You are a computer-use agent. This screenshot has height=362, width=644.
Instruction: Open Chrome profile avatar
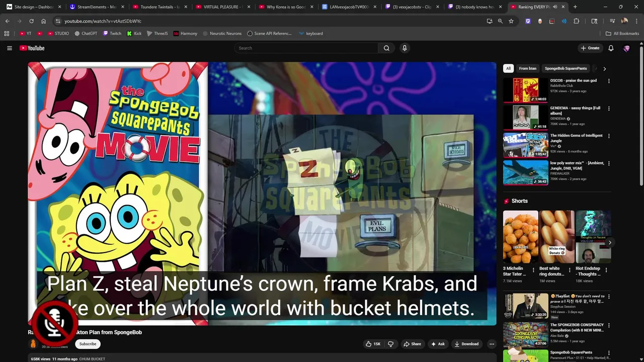pos(624,21)
